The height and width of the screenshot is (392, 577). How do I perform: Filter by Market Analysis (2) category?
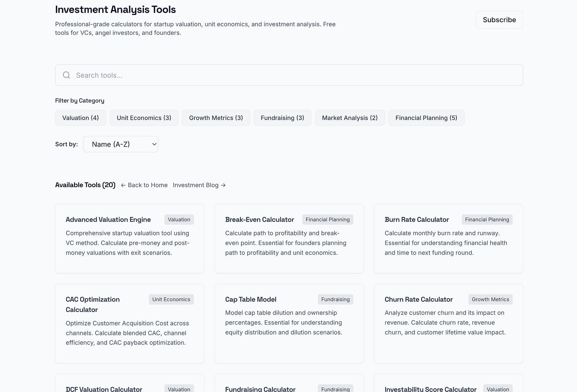click(350, 118)
